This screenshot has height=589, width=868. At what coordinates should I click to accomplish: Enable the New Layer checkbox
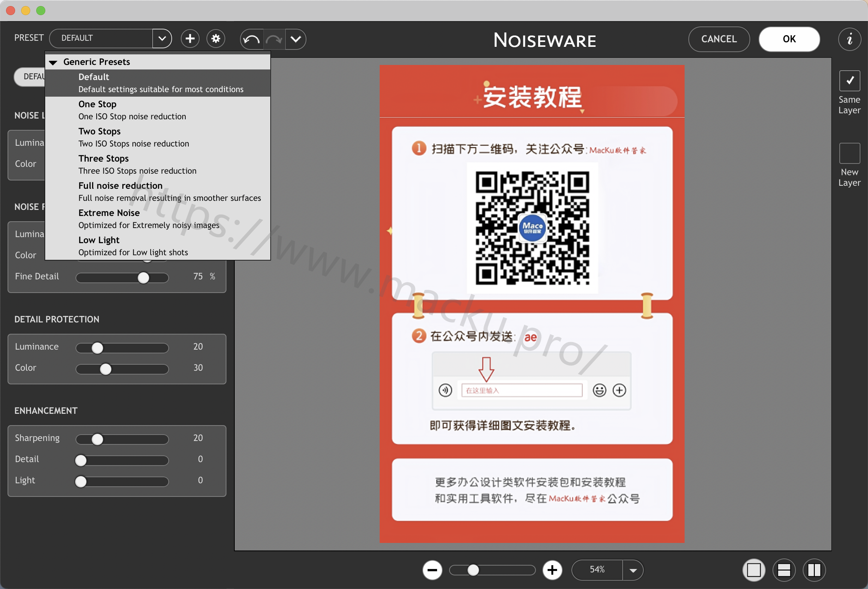point(850,153)
